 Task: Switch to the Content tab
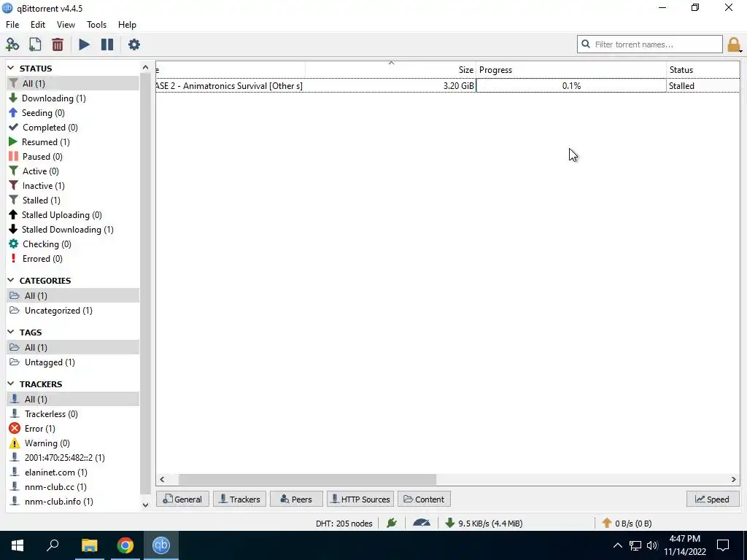point(424,499)
